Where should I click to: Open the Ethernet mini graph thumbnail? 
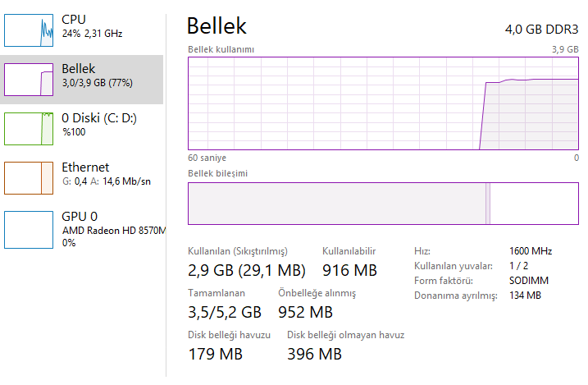point(29,178)
